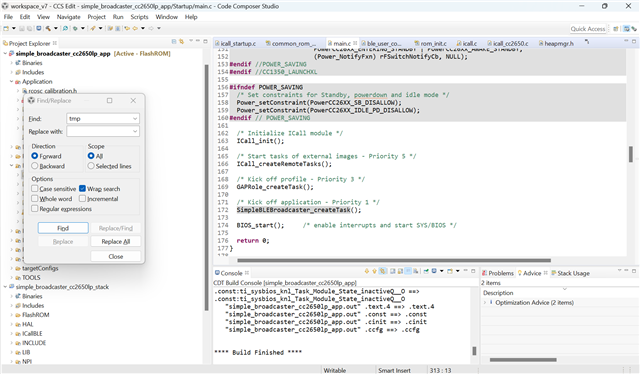Open the Build toolbar dropdown arrow
Viewport: 640px width, 374px height.
click(56, 29)
